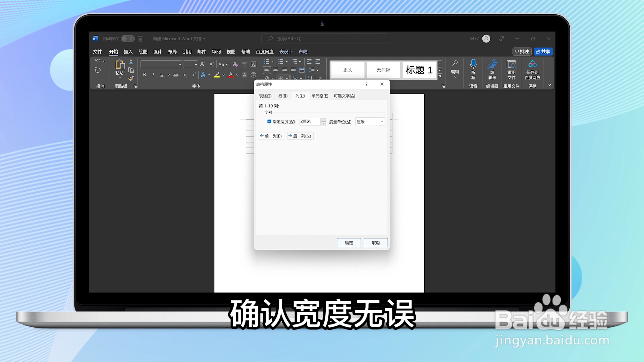Expand the styles gallery arrow
Viewport: 644px width, 362px height.
pos(440,77)
